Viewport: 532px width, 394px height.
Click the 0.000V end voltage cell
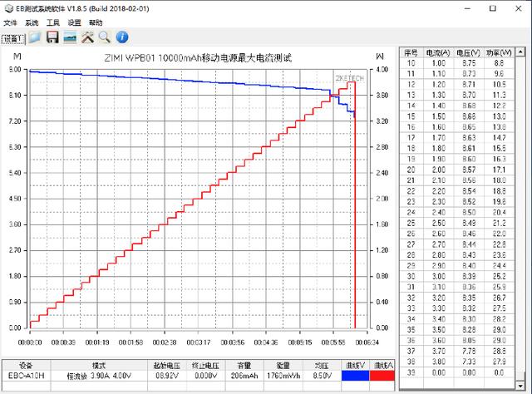point(205,376)
